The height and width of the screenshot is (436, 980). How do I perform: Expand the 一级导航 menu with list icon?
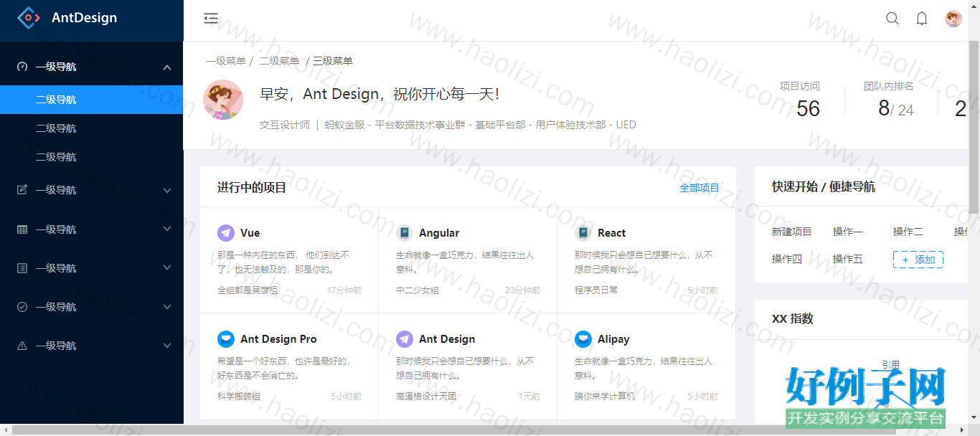coord(167,268)
